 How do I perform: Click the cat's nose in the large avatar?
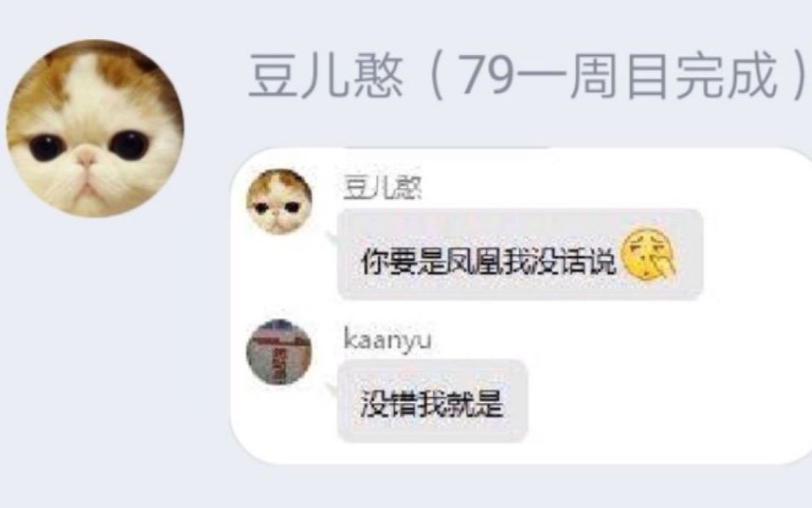tap(86, 156)
